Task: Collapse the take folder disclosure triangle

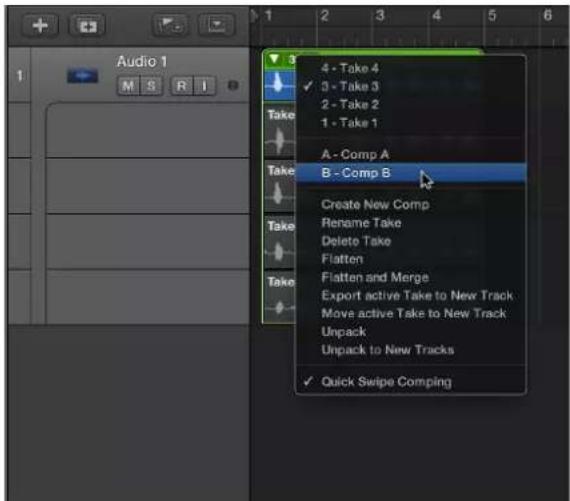Action: coord(274,59)
